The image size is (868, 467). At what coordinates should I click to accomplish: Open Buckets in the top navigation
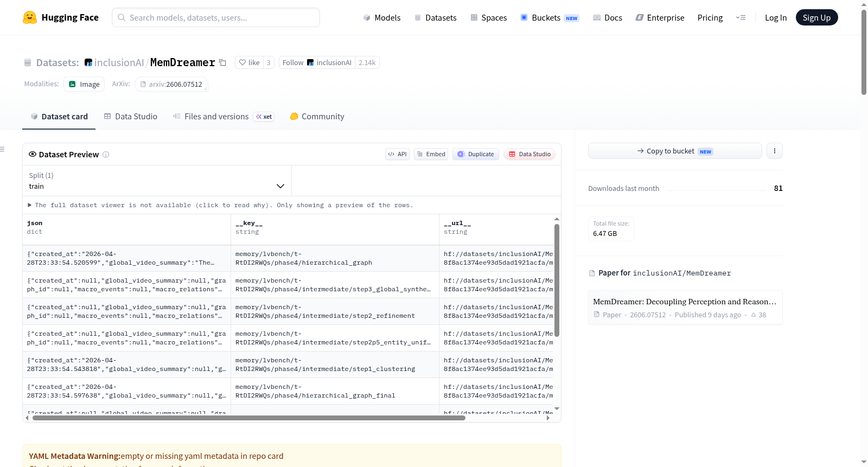pyautogui.click(x=550, y=18)
